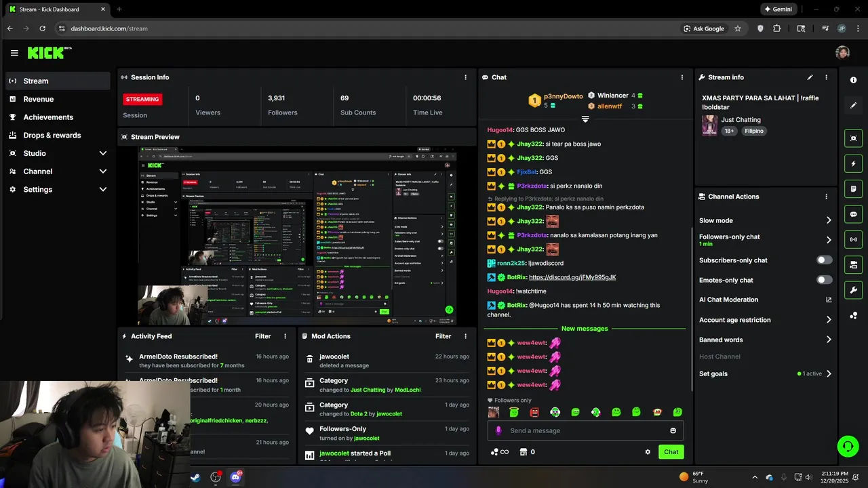Open a new browser tab
868x488 pixels.
coord(119,9)
